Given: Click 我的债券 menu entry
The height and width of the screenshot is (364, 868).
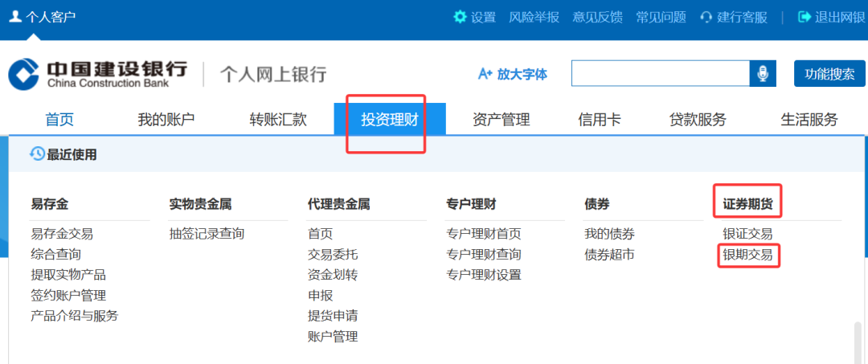Looking at the screenshot, I should [609, 234].
